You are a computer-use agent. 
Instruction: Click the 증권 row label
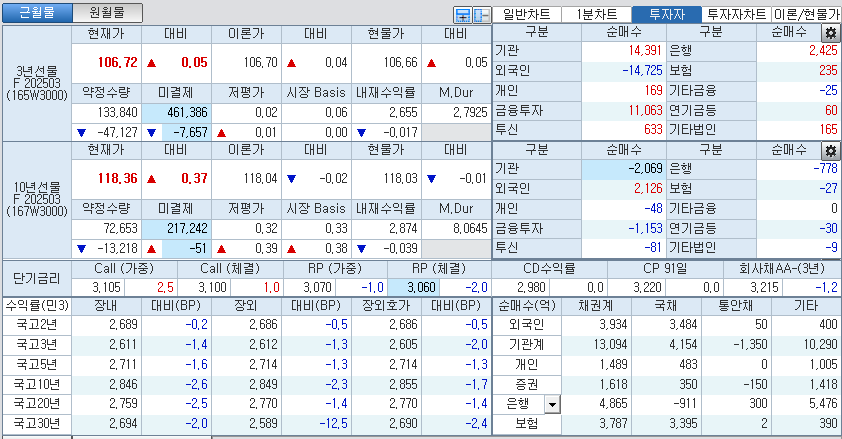527,384
